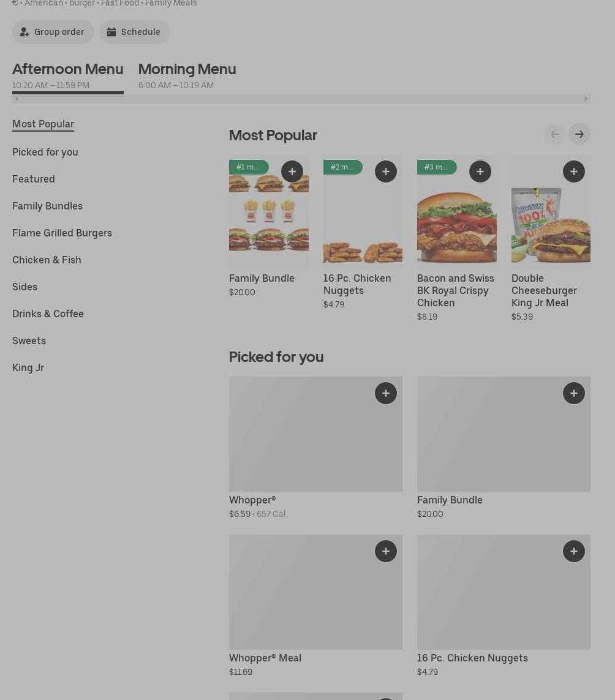Add Picked for you Family Bundle
The height and width of the screenshot is (700, 615).
coord(573,393)
